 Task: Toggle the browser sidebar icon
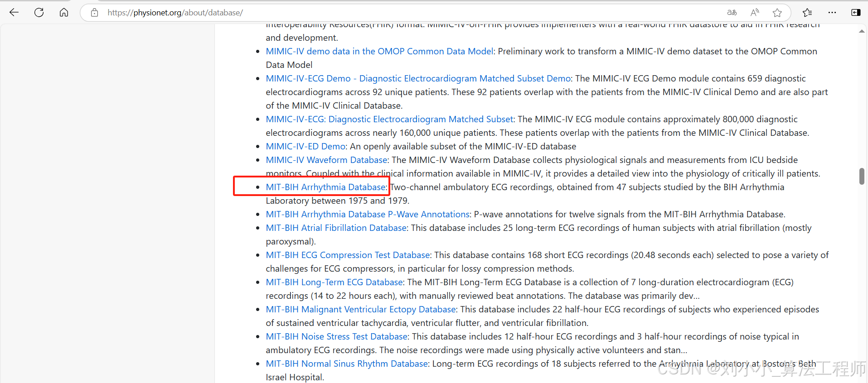click(856, 13)
